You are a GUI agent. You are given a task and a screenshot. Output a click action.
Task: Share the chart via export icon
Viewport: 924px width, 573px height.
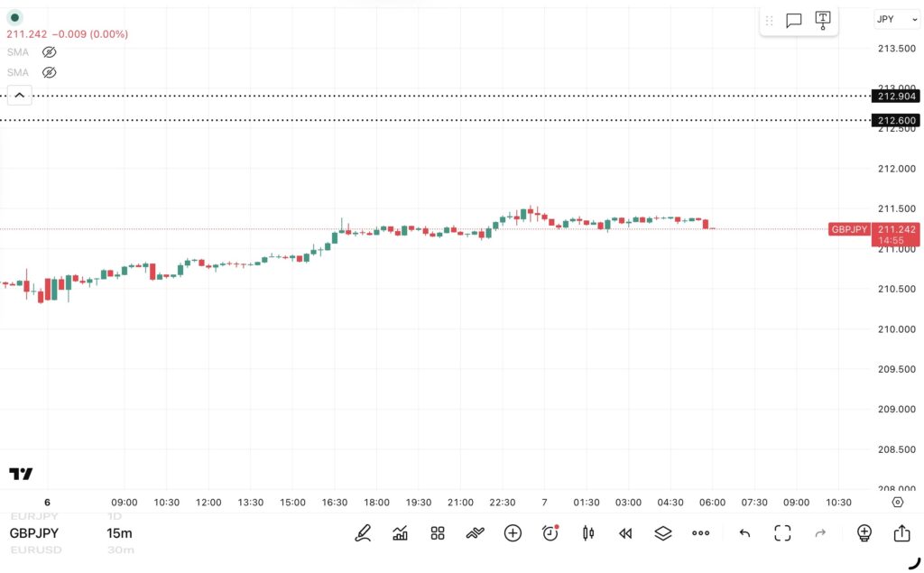[x=901, y=533]
